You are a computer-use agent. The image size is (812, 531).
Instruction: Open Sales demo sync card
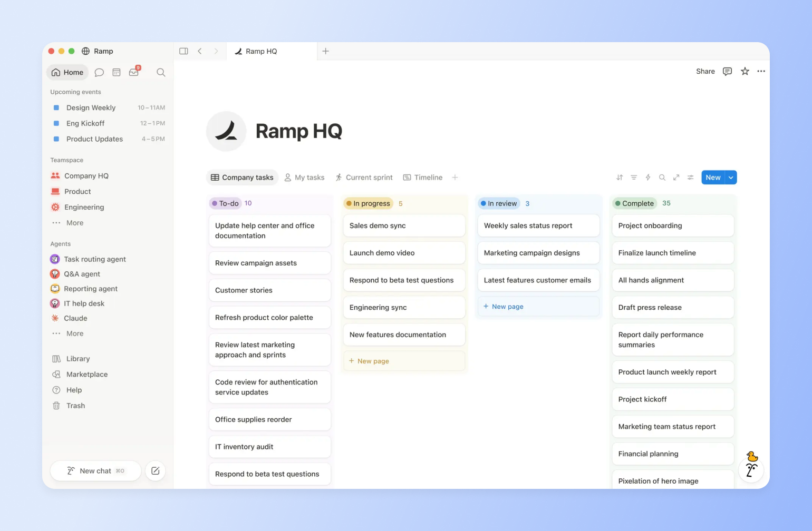click(x=404, y=225)
